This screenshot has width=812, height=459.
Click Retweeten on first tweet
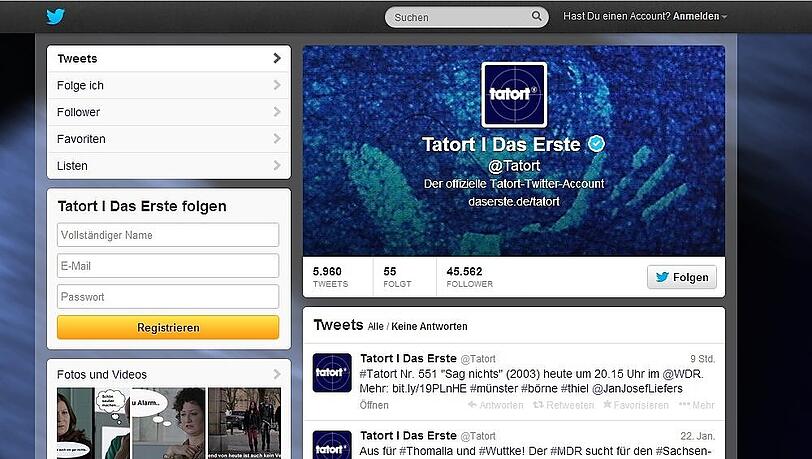point(563,405)
